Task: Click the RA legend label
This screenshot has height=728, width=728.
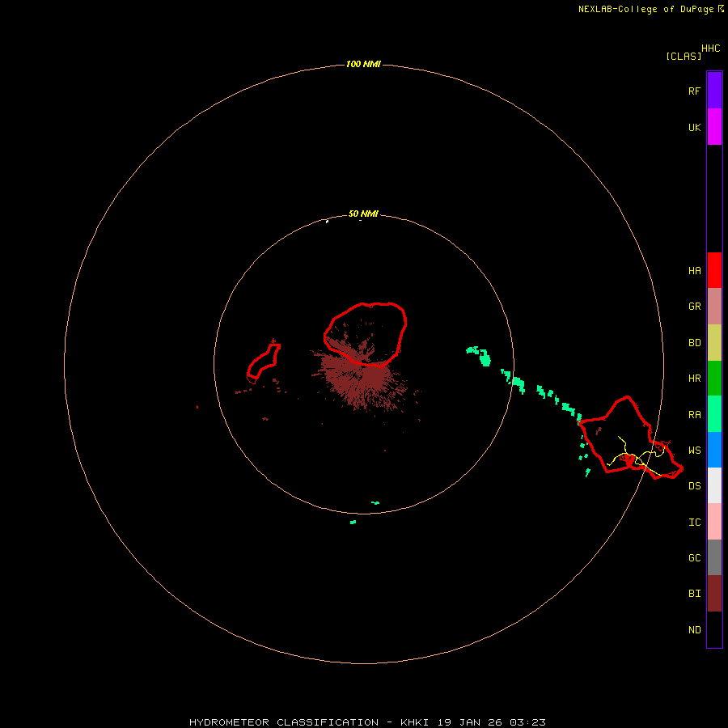Action: tap(694, 415)
